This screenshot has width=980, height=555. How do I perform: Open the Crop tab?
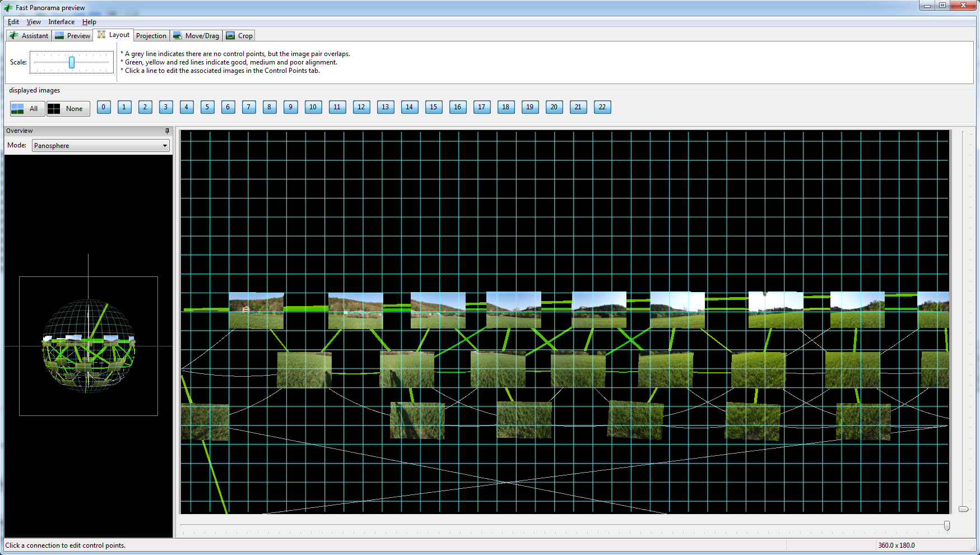pos(239,36)
